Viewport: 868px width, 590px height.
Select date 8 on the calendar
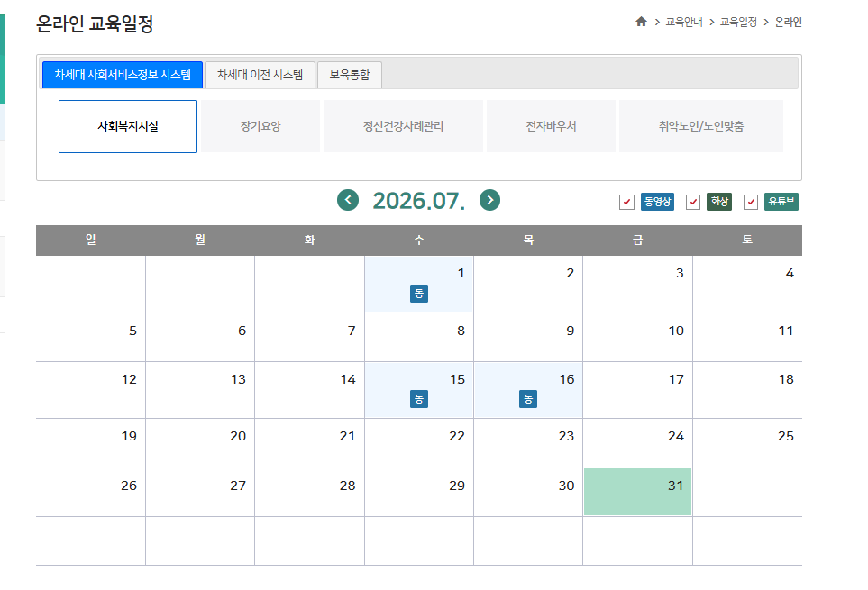[x=419, y=337]
